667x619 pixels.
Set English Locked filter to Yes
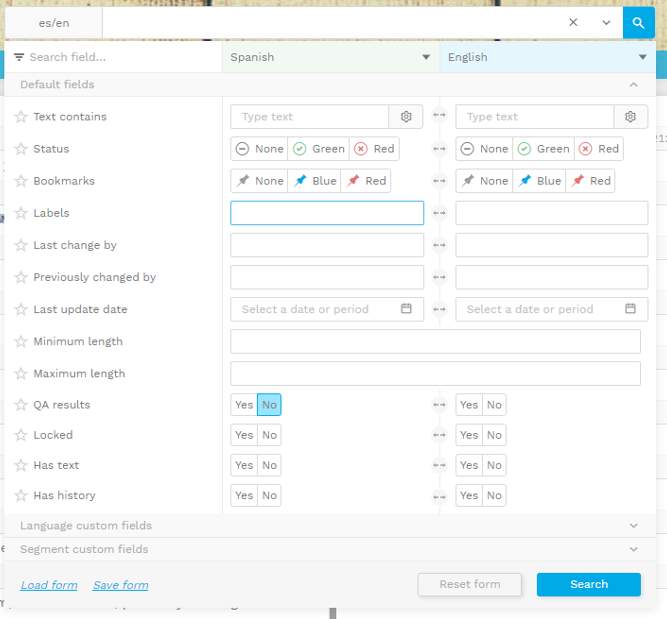tap(468, 435)
